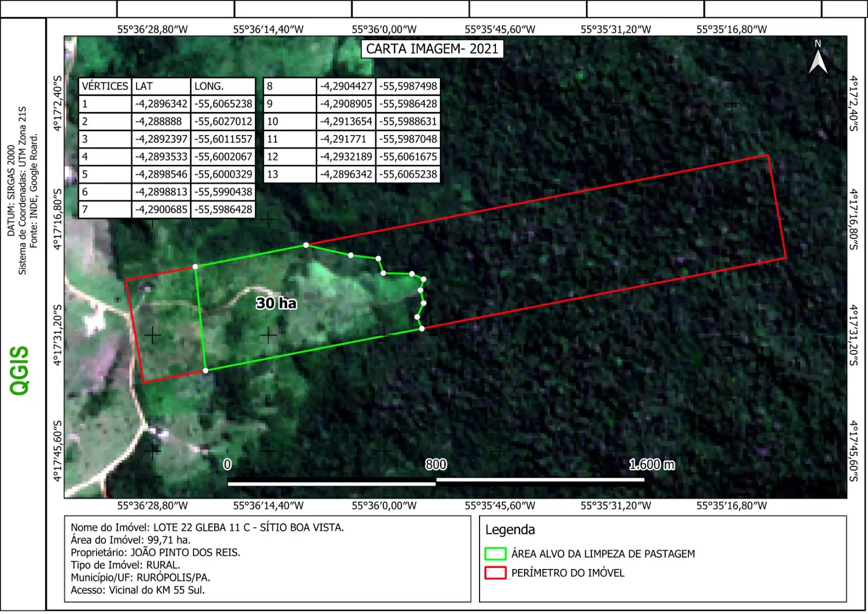The width and height of the screenshot is (868, 614).
Task: Click the "Proprietário: JOÃO PINTO DOS REIS" line
Action: 155,553
